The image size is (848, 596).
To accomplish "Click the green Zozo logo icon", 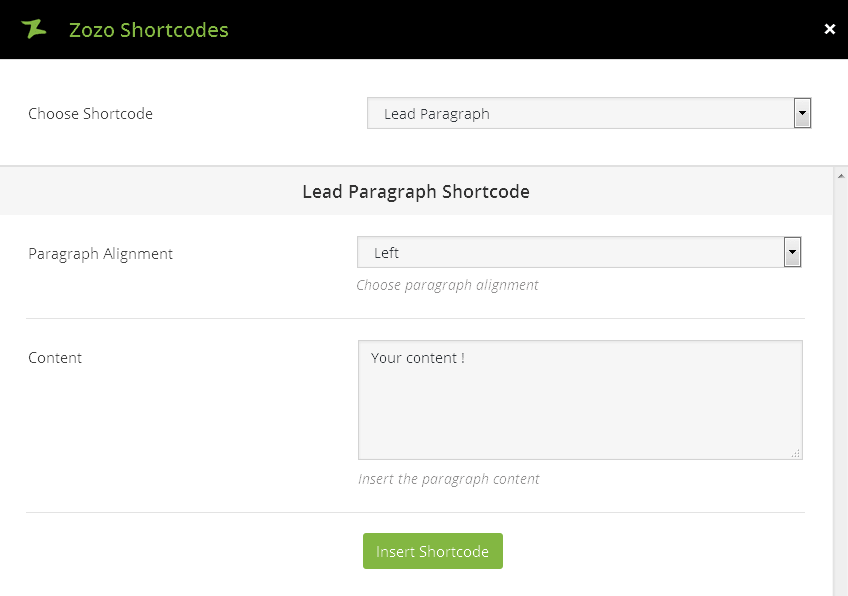I will [34, 29].
